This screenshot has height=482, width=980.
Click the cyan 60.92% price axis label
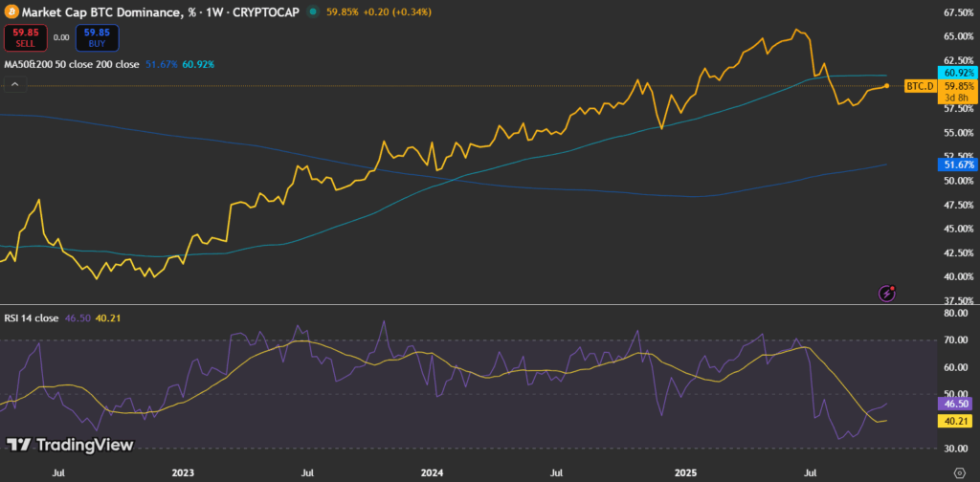click(958, 73)
